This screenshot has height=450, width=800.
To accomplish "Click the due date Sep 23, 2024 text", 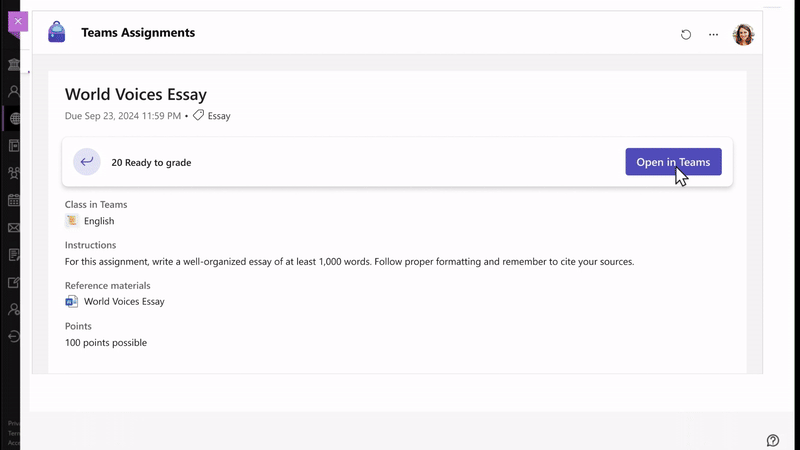I will pos(123,116).
